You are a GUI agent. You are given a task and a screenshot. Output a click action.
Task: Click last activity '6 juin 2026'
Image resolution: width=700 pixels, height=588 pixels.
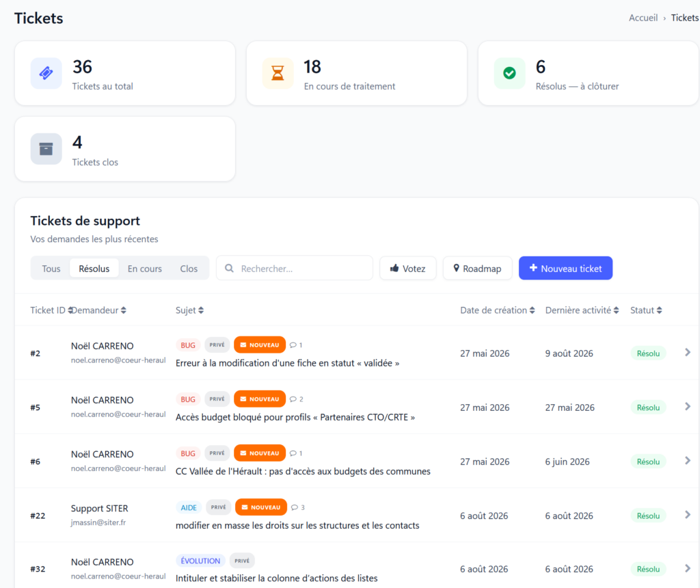pos(567,462)
